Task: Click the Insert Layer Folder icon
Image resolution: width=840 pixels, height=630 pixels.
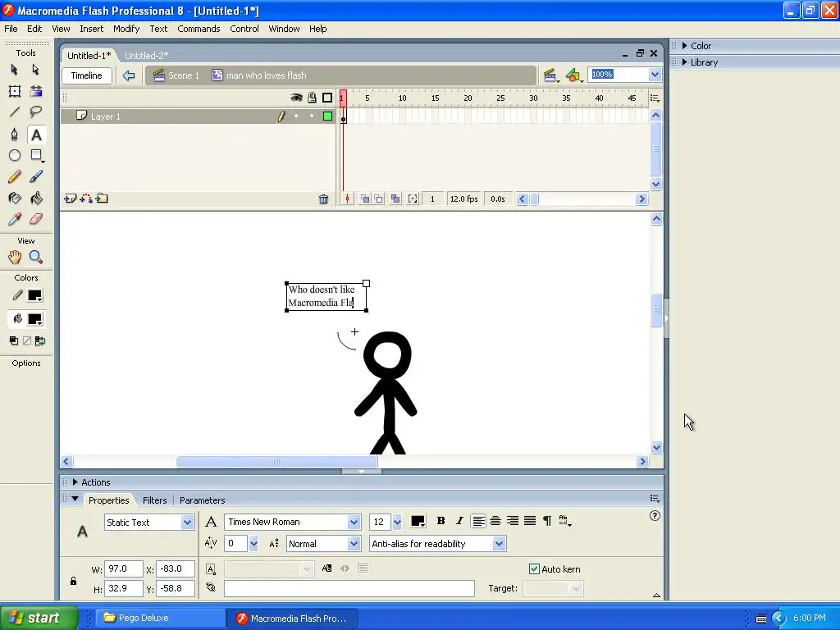Action: [x=102, y=199]
